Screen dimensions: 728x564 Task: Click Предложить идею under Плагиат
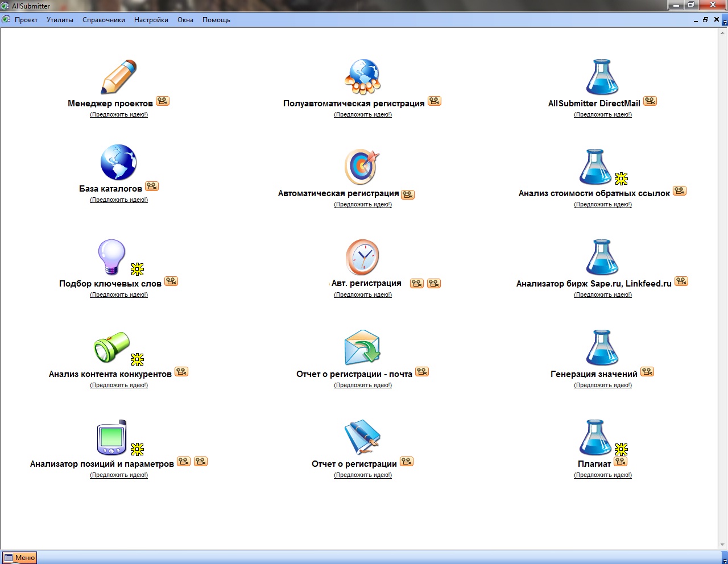point(603,475)
